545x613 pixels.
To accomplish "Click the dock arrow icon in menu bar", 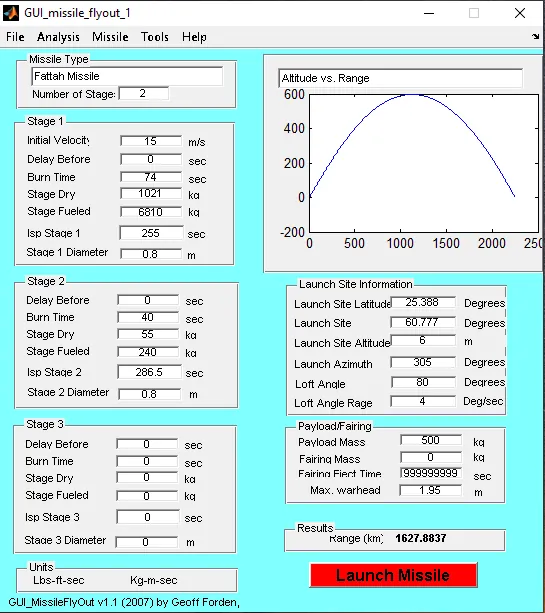I will pos(535,36).
